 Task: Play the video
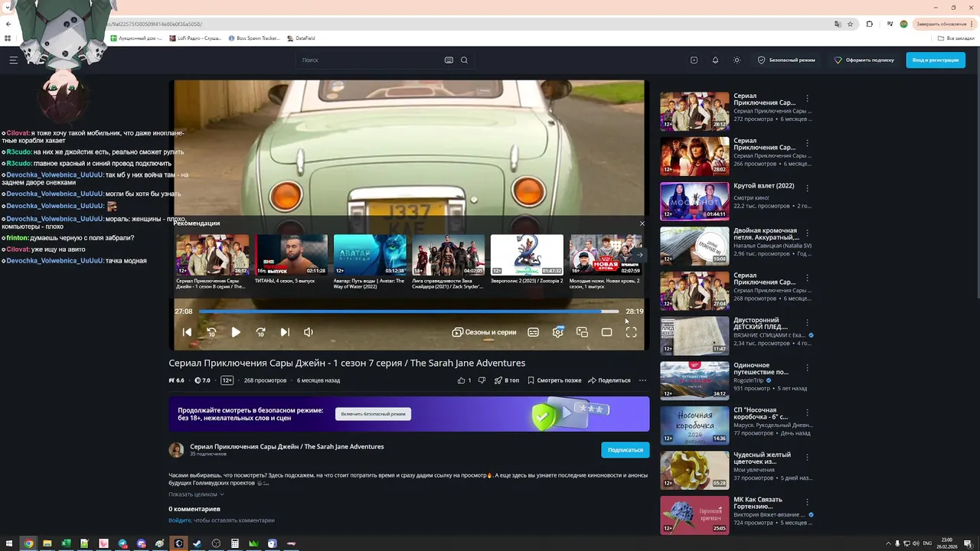coord(236,332)
